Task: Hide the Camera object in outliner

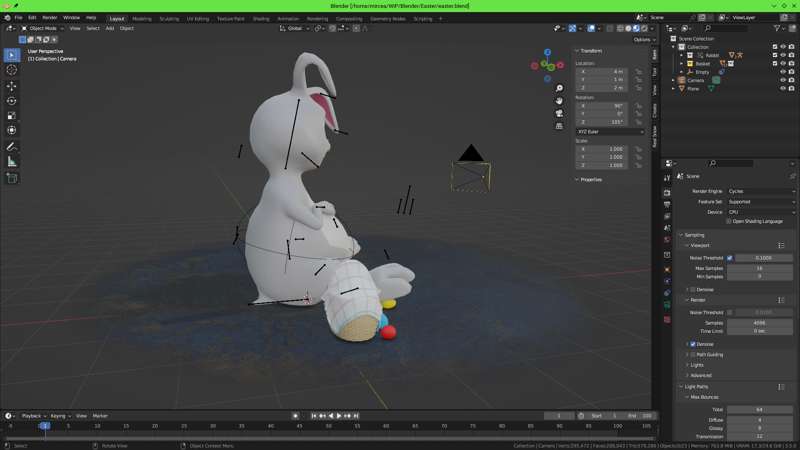Action: click(783, 80)
